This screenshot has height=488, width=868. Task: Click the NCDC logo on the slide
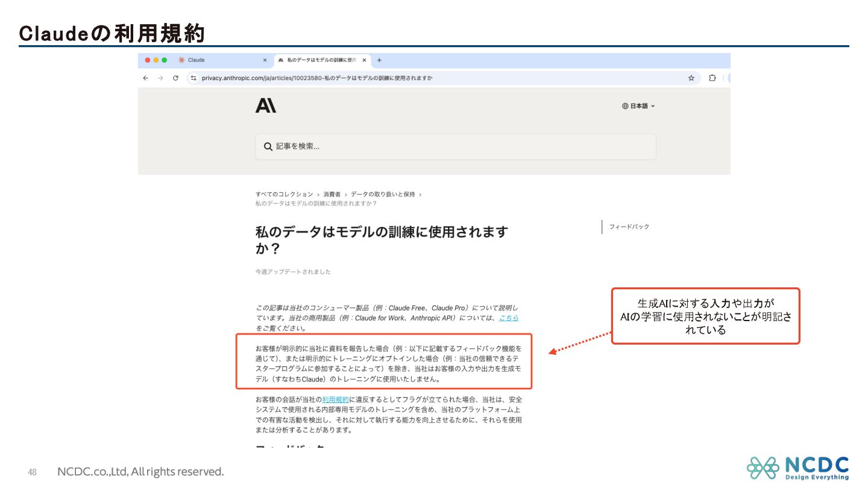(x=798, y=468)
